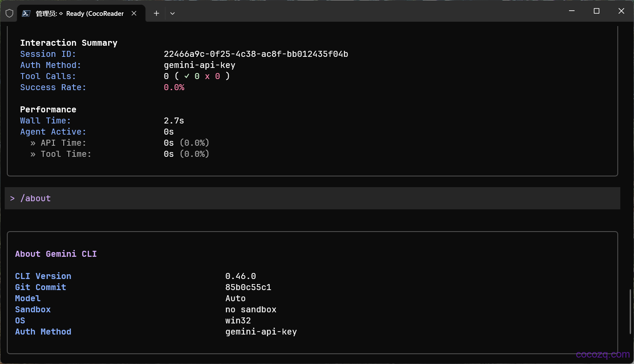634x364 pixels.
Task: Click the Success Rate label
Action: [x=53, y=87]
